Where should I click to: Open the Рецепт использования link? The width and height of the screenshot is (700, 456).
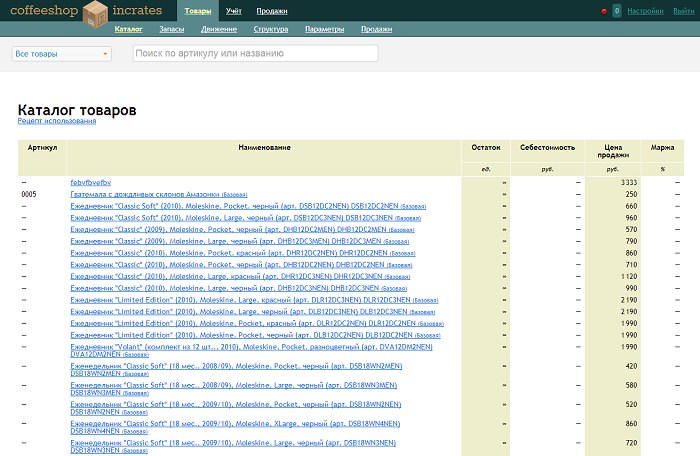(57, 121)
